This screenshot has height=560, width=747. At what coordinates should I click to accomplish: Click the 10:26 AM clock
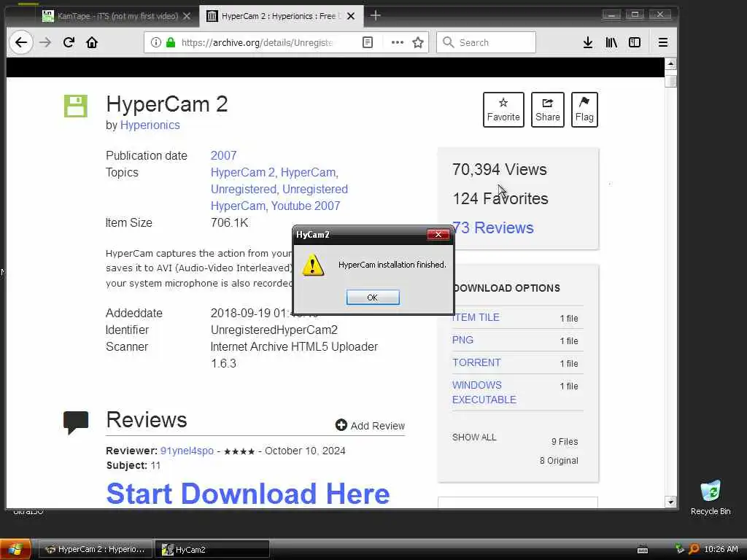[x=721, y=550]
